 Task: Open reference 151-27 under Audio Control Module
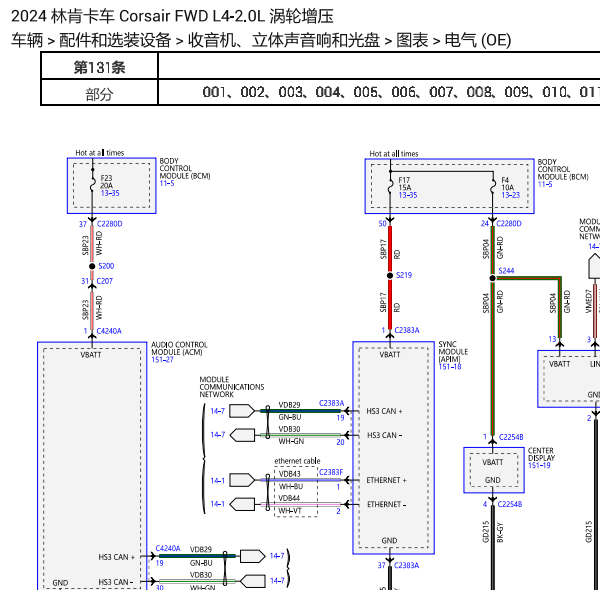tap(162, 360)
